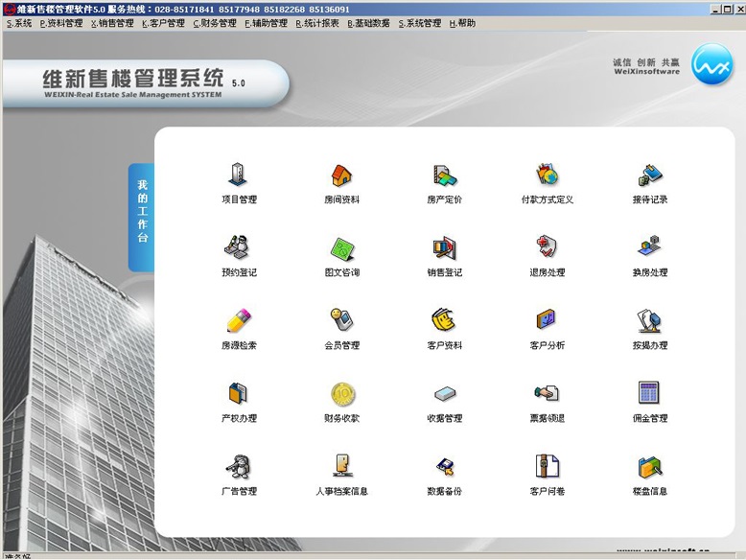Expand the 财务管理 menu

pyautogui.click(x=215, y=23)
